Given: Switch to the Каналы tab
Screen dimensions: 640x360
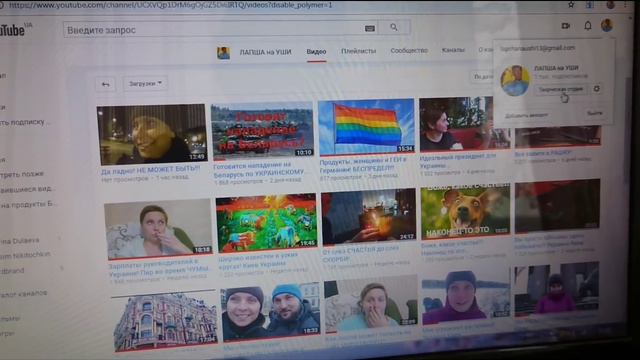Looking at the screenshot, I should (x=453, y=50).
